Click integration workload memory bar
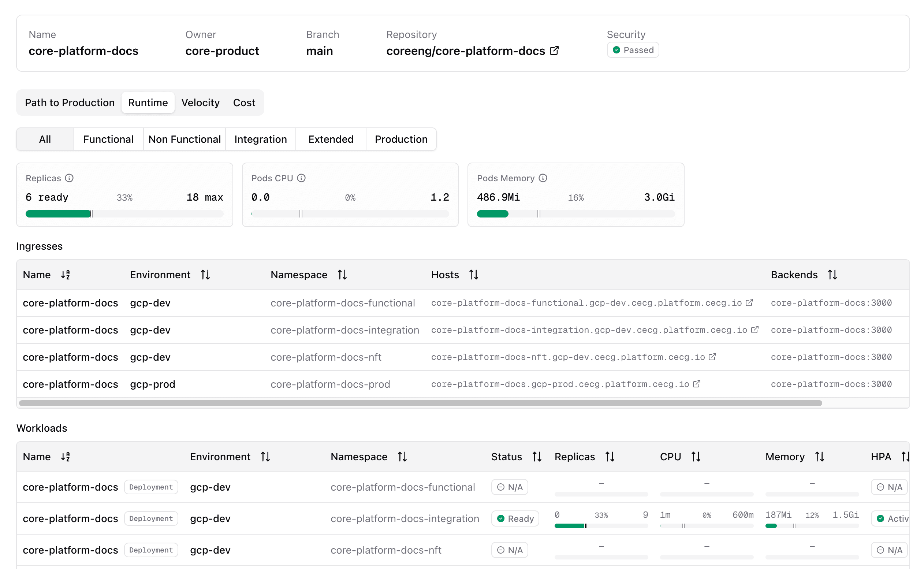This screenshot has width=924, height=569. point(812,526)
